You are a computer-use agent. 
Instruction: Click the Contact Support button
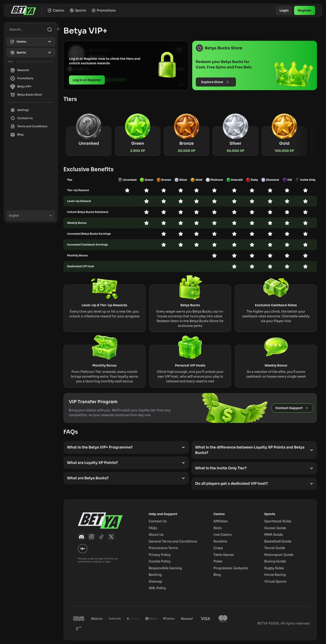click(292, 408)
